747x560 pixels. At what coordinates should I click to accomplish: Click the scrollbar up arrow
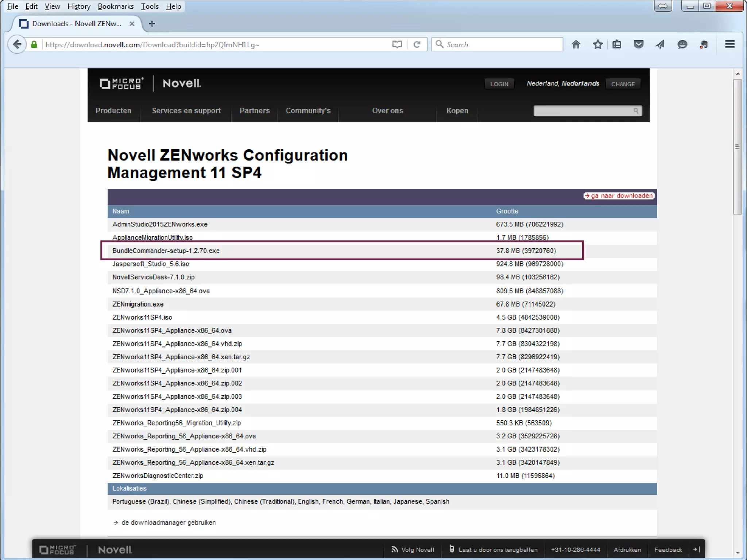(x=738, y=74)
